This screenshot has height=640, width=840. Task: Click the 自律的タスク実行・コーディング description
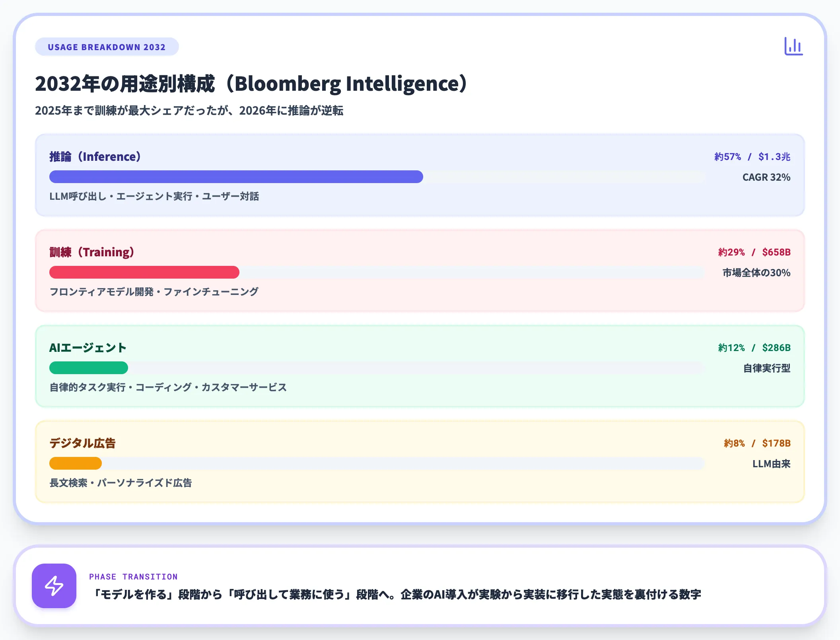tap(168, 387)
